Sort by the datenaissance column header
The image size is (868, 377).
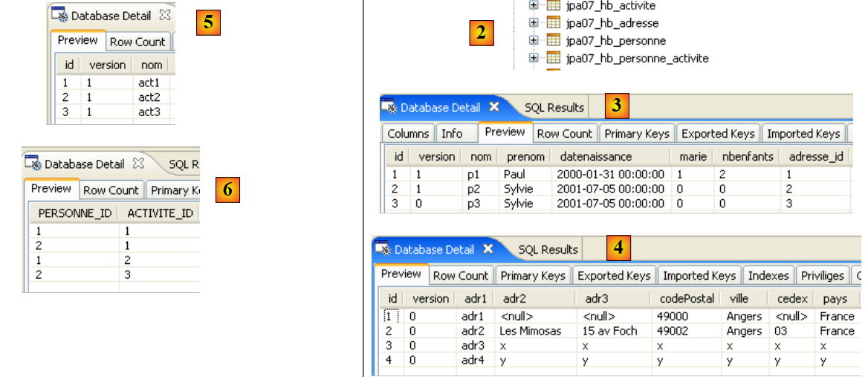pos(596,157)
